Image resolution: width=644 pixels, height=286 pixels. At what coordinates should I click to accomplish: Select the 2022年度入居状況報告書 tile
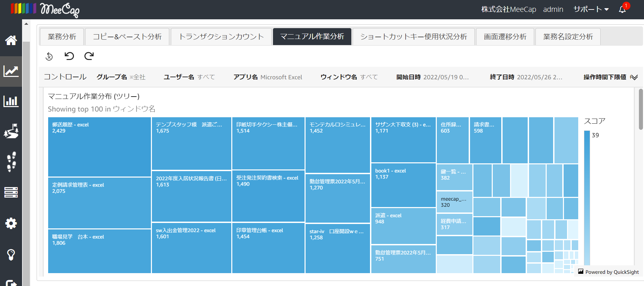[192, 196]
